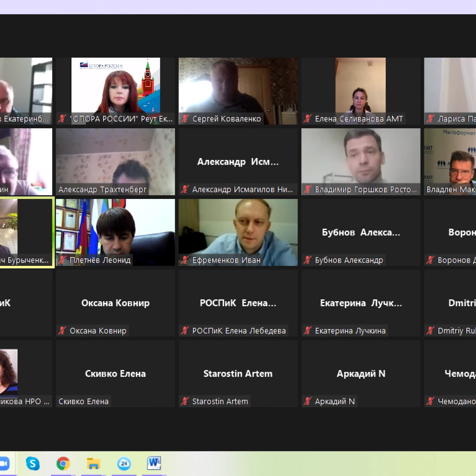Click muted mic icon for Dmitriy participant
This screenshot has width=476, height=476.
(430, 331)
